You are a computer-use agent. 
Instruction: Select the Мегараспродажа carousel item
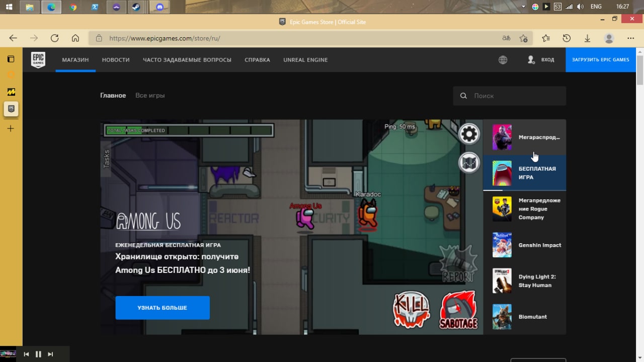tap(525, 137)
